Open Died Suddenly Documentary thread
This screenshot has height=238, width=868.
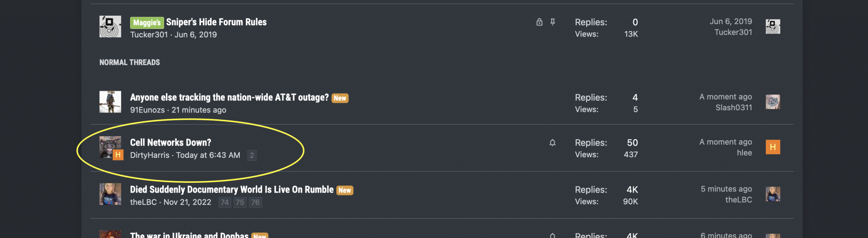232,190
